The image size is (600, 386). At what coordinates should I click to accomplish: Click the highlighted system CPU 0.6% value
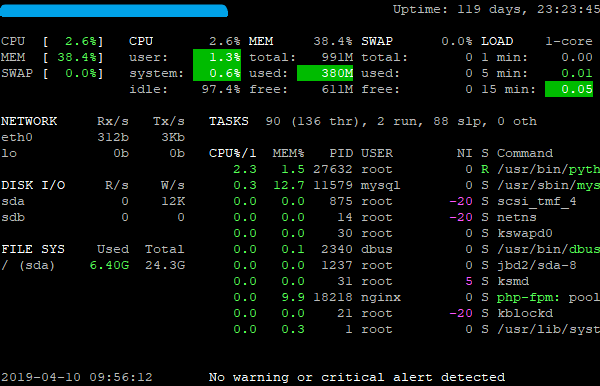pos(217,73)
